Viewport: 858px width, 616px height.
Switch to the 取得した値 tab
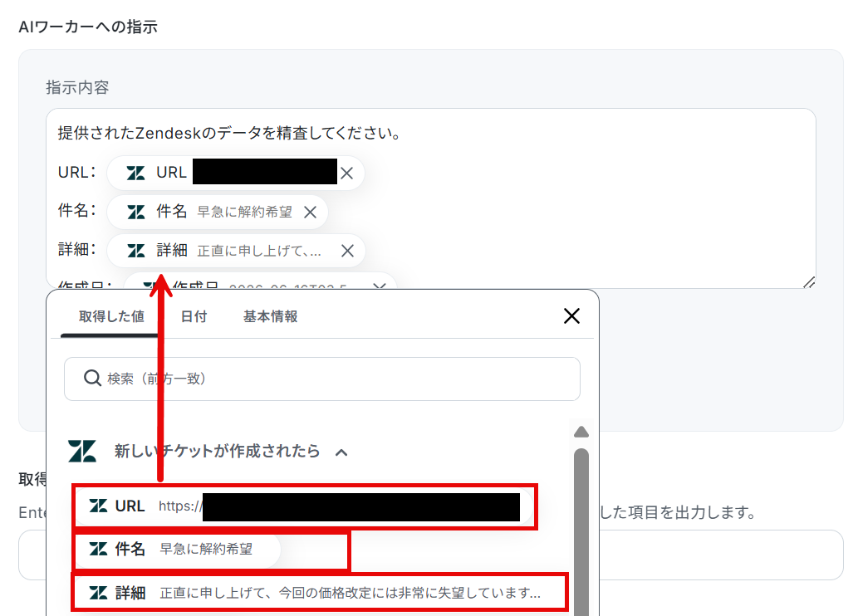coord(111,317)
